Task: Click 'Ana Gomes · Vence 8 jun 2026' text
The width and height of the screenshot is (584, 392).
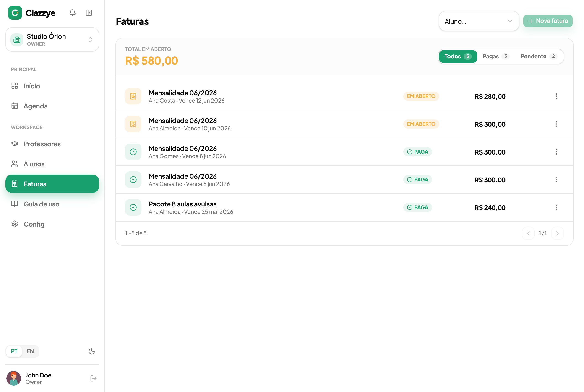Action: point(187,156)
